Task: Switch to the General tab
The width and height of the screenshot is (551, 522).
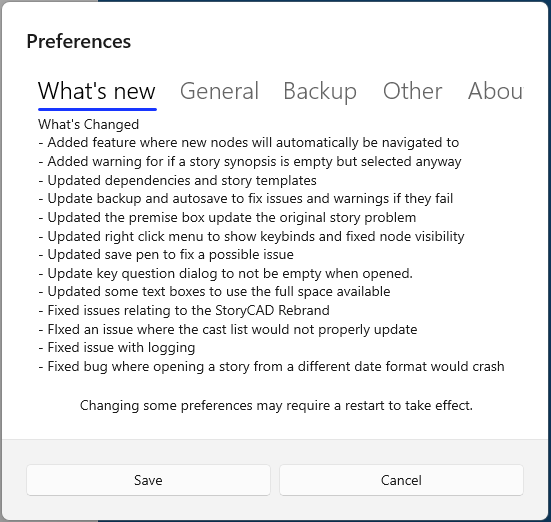Action: point(219,91)
